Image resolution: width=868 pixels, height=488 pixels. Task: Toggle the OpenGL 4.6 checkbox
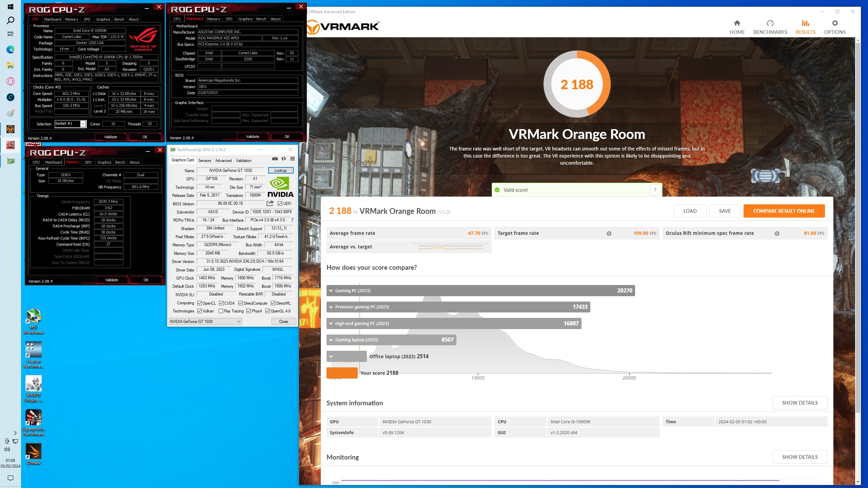[x=268, y=311]
